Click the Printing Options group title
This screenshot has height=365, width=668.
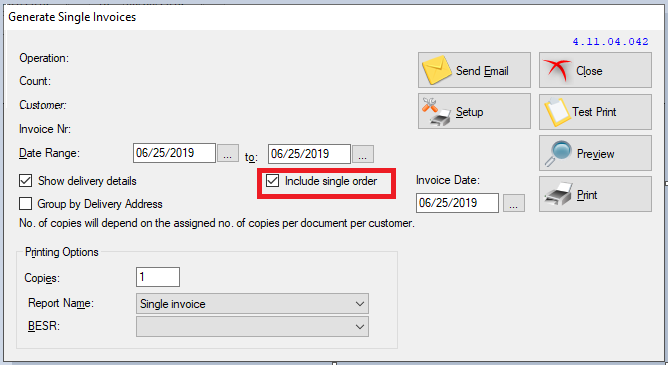coord(62,252)
